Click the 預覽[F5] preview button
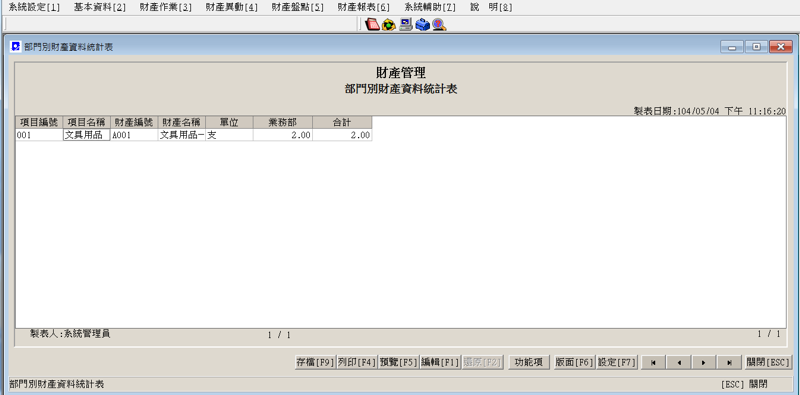This screenshot has height=395, width=800. pyautogui.click(x=398, y=362)
